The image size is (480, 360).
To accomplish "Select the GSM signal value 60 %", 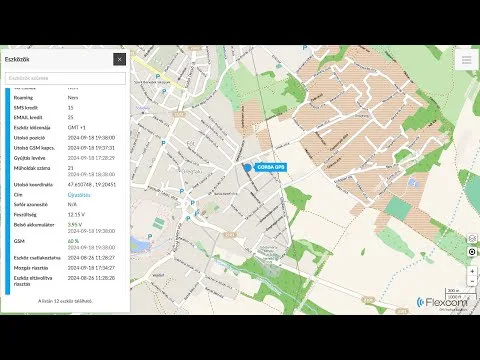I will [x=73, y=241].
